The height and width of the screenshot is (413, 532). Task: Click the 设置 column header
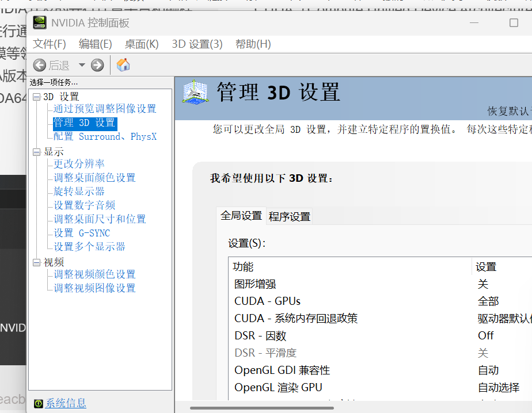pyautogui.click(x=502, y=266)
